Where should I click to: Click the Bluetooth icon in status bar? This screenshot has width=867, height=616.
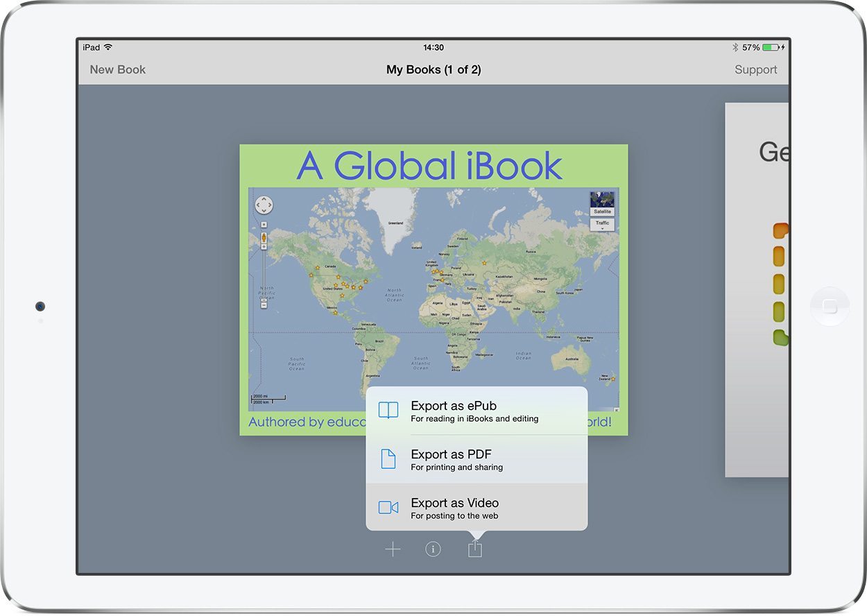coord(735,47)
